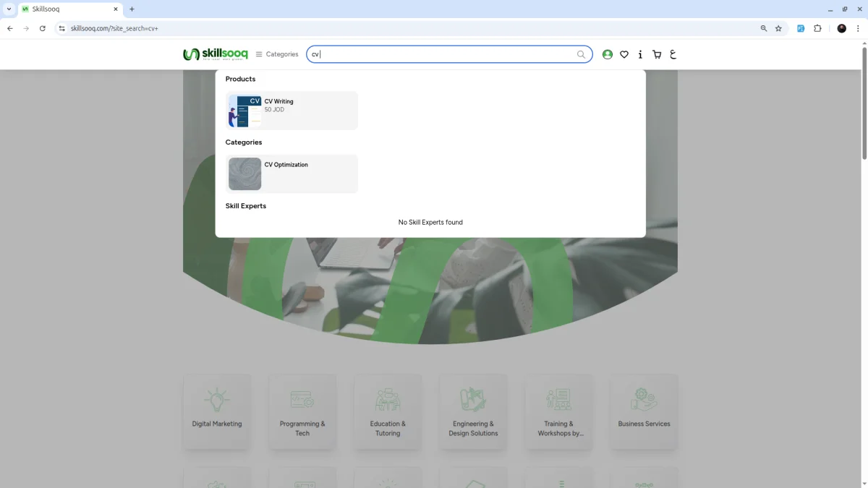Open the user account icon
This screenshot has width=868, height=488.
(x=608, y=54)
